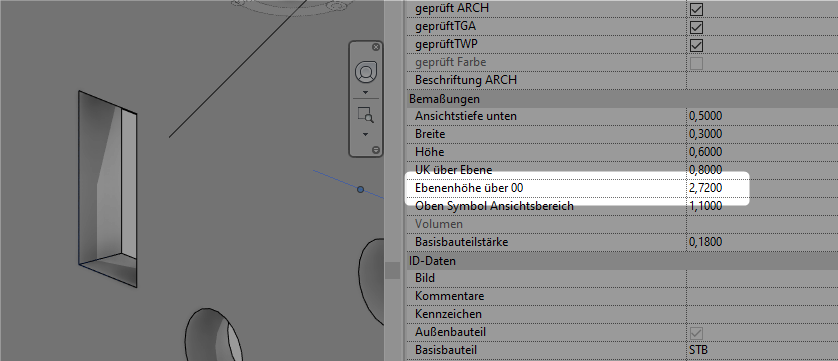Screen dimensions: 838x361
Task: Click the Bild value field
Action: 762,278
